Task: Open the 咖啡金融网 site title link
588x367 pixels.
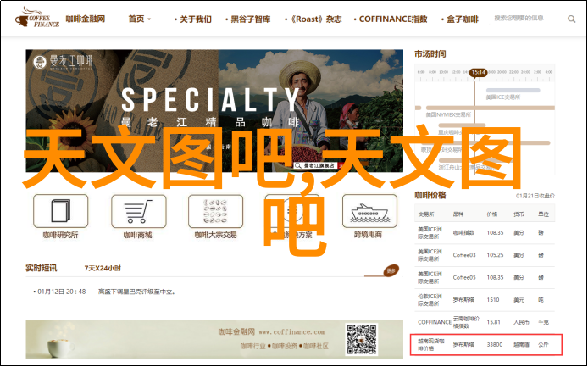Action: click(86, 19)
